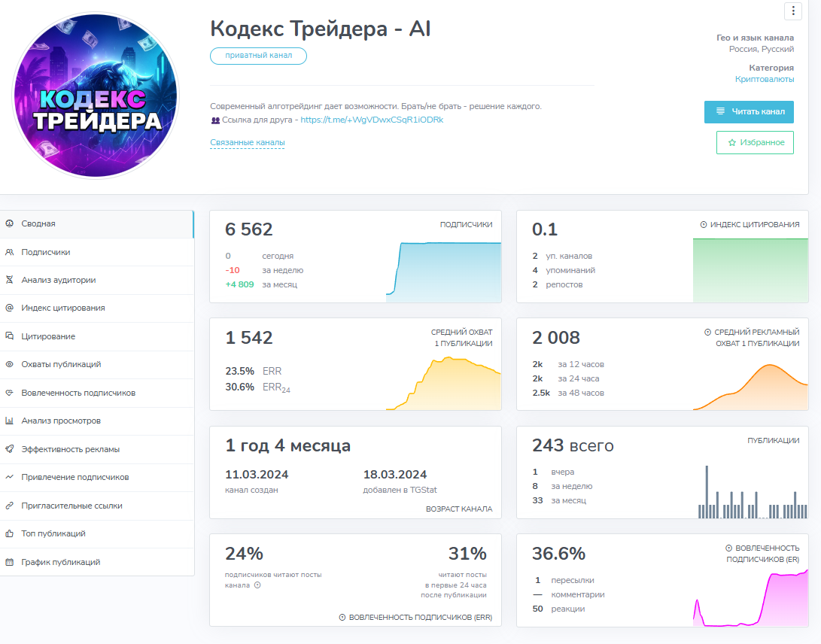
Task: Click the Охваты публикаций eye icon
Action: point(10,364)
